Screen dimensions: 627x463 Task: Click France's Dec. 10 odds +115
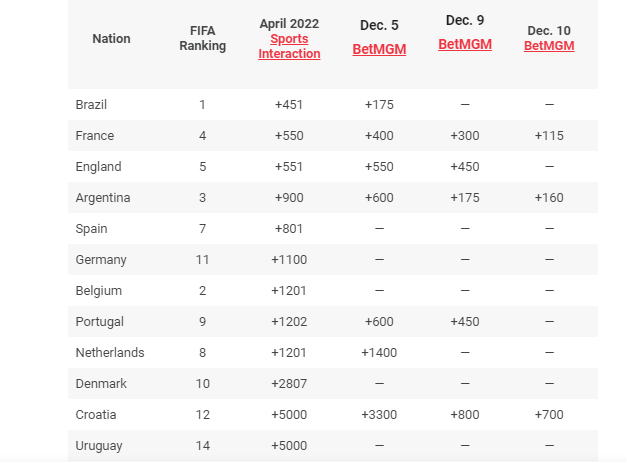point(549,136)
